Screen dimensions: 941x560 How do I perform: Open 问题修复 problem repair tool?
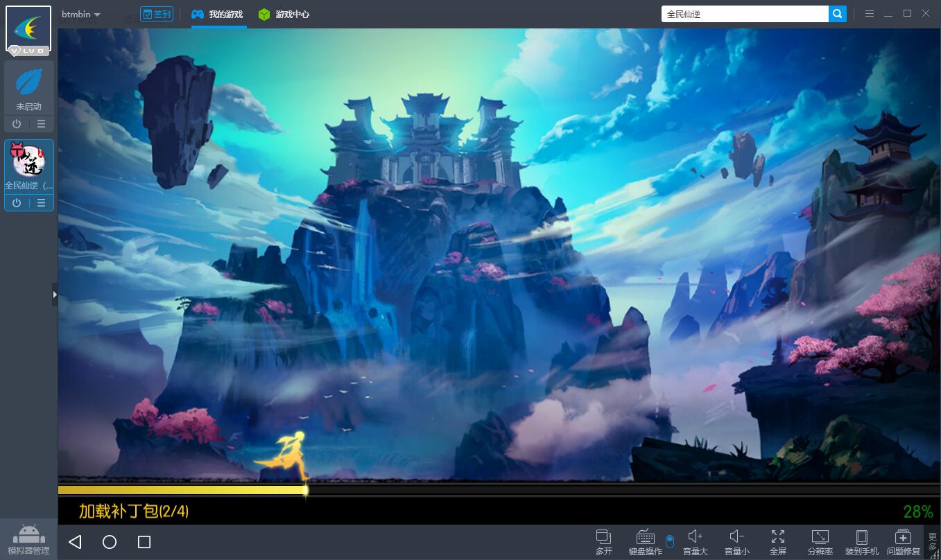(x=904, y=542)
